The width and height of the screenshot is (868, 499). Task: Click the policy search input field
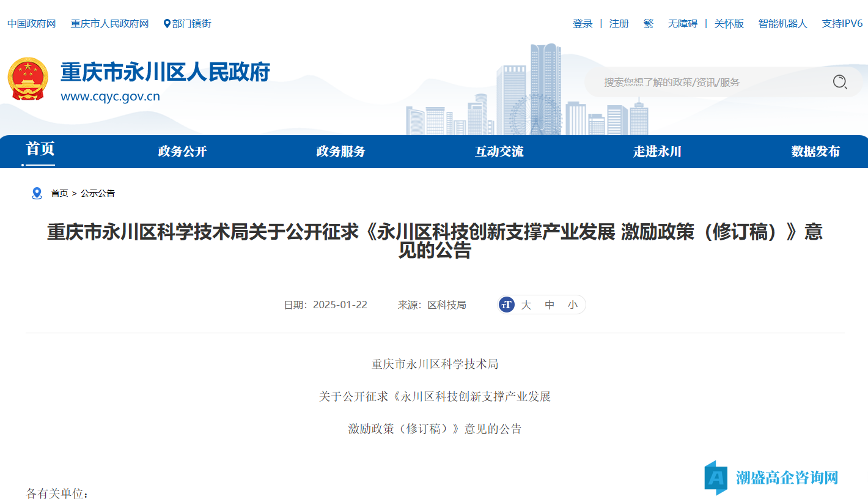pyautogui.click(x=709, y=82)
